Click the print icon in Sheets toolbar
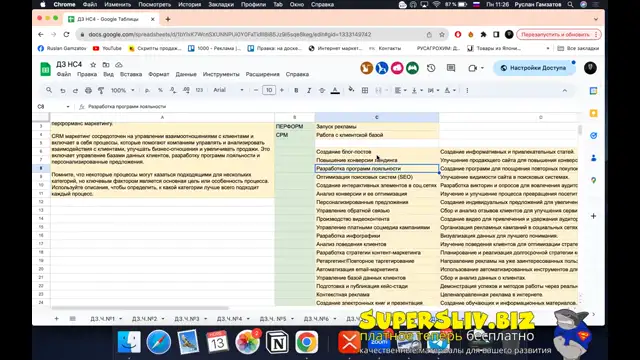 point(88,90)
